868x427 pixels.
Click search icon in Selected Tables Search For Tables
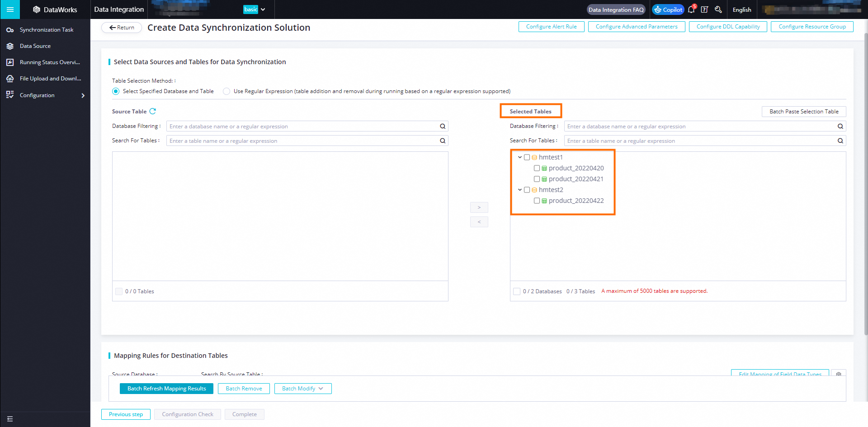point(840,141)
